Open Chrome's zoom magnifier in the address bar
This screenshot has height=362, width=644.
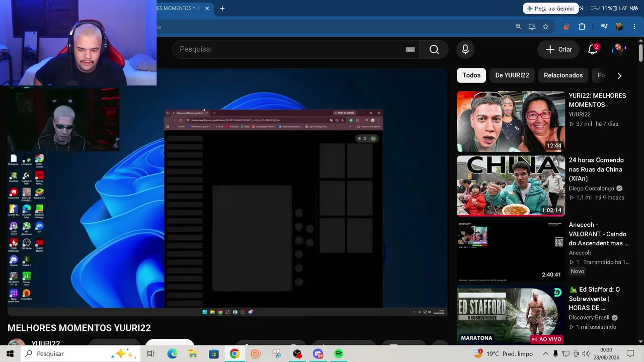tap(518, 27)
